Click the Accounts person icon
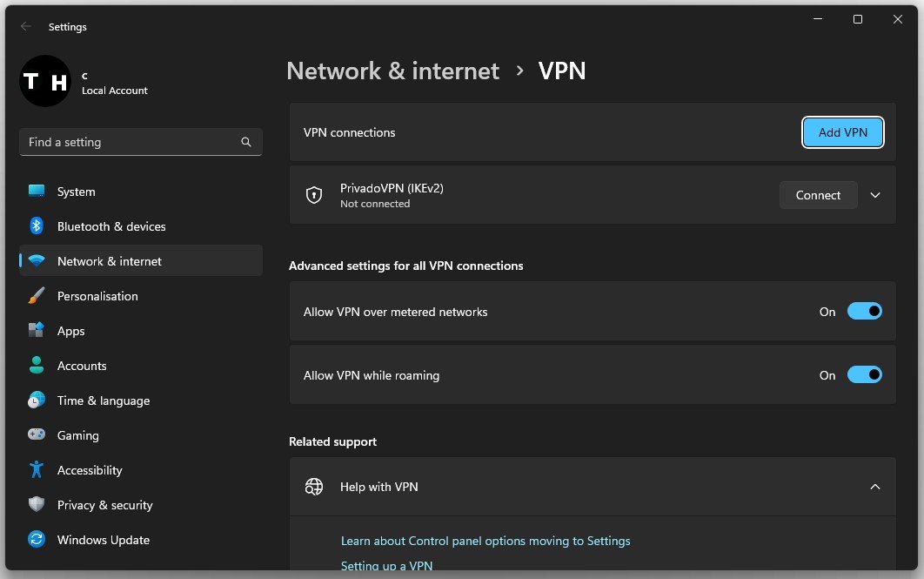 (36, 365)
